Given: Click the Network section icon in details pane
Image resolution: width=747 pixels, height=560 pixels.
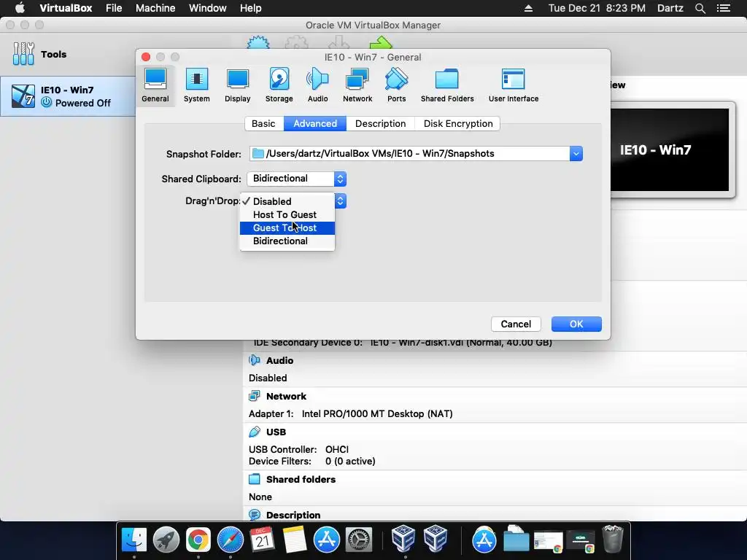Looking at the screenshot, I should (255, 396).
